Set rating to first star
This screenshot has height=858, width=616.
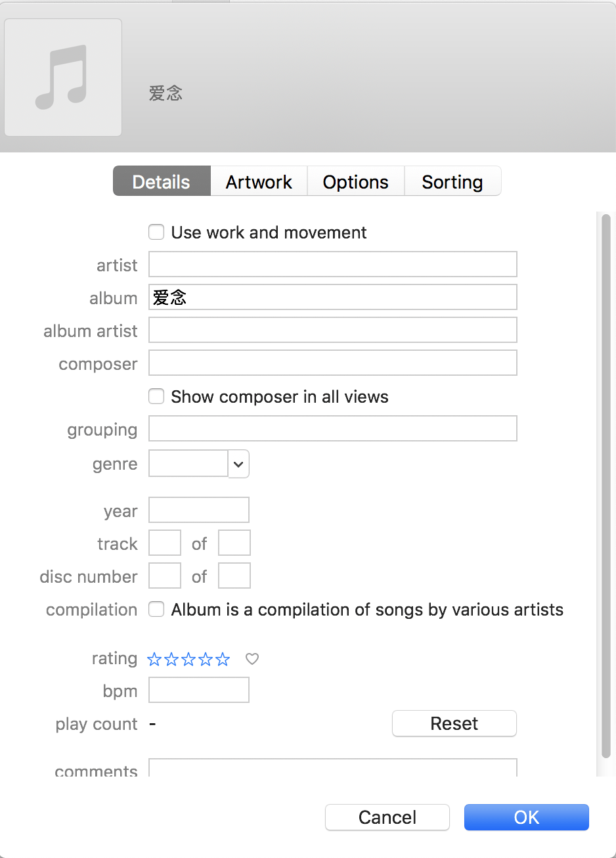pos(154,660)
